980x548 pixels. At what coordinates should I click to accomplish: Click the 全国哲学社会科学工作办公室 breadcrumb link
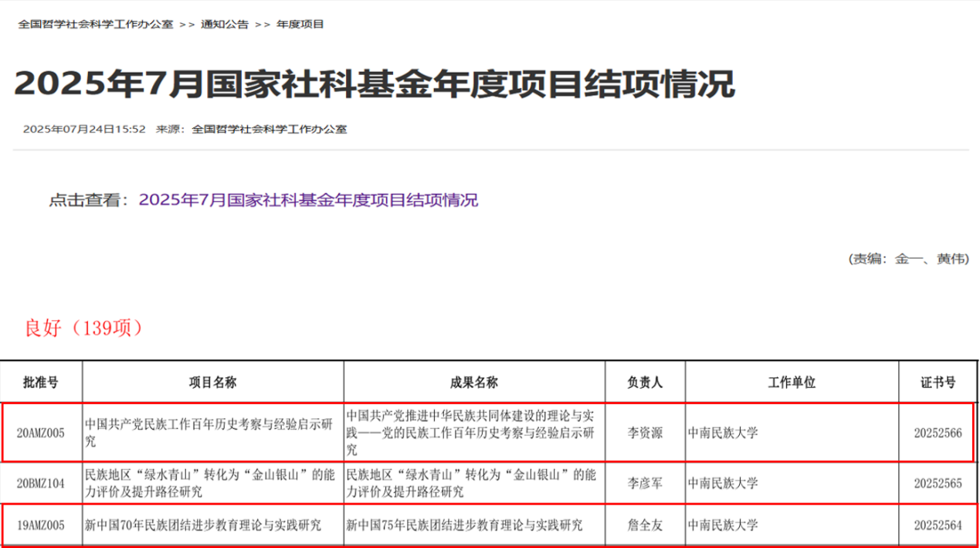[x=95, y=24]
